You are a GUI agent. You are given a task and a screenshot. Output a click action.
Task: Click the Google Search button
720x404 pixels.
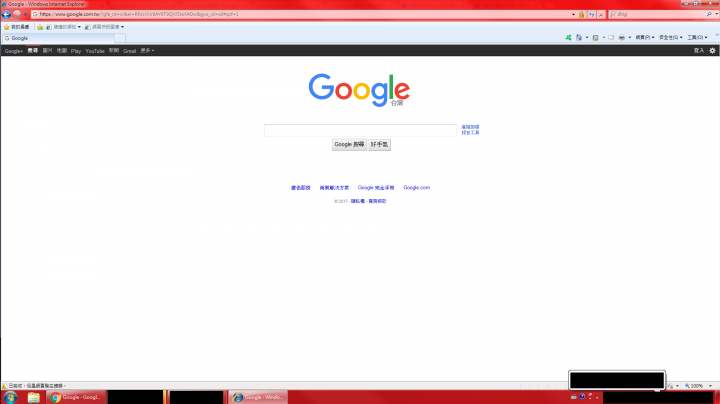(349, 145)
